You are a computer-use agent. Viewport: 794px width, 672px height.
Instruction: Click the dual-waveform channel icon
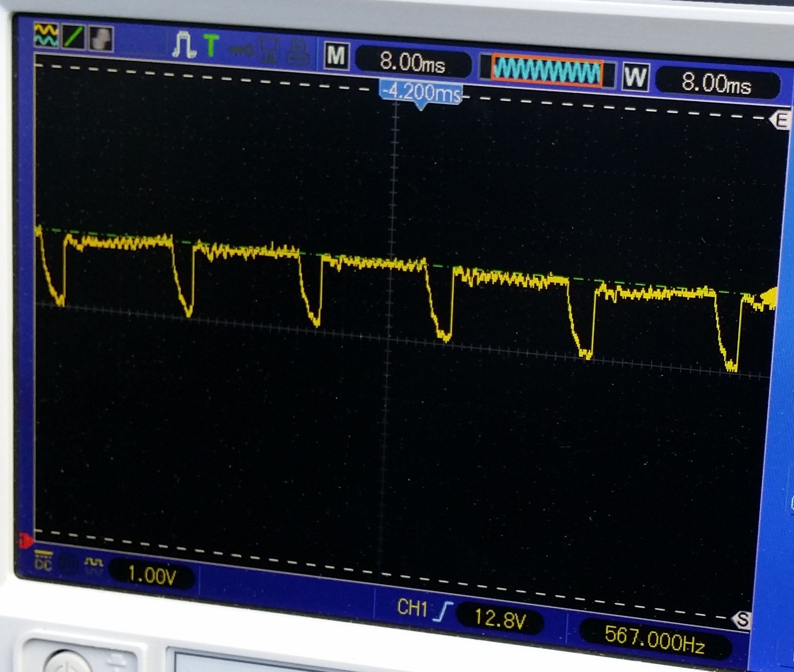(46, 36)
